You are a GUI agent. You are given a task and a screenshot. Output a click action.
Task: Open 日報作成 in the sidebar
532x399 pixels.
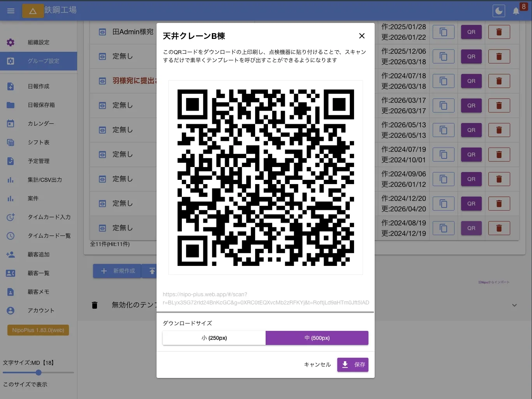pos(39,86)
